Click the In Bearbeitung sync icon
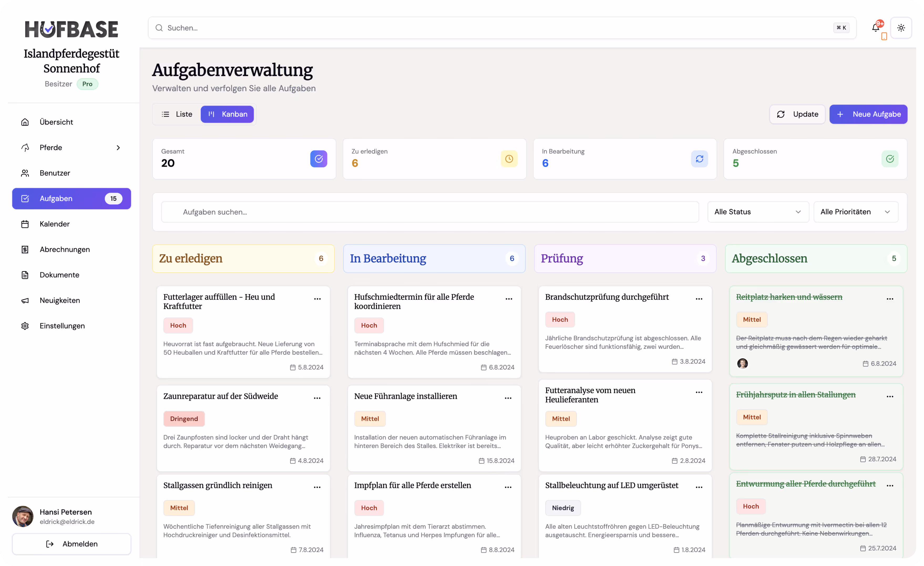Screen dimensions: 924x566 [699, 159]
